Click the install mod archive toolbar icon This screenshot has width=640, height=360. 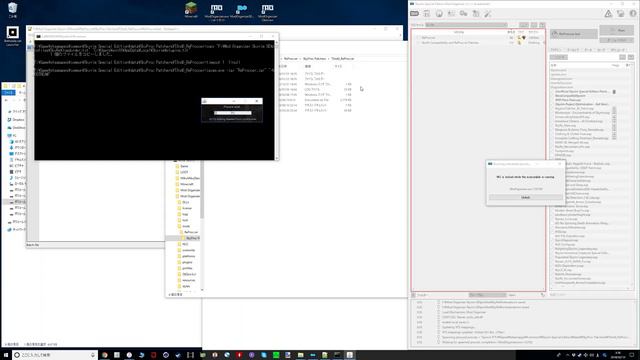[x=427, y=13]
